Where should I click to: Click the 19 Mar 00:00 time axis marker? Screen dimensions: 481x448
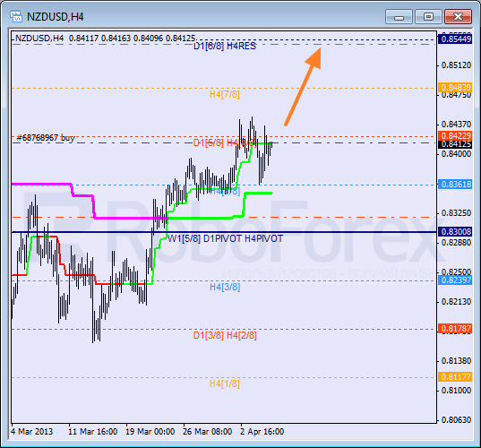coord(150,432)
